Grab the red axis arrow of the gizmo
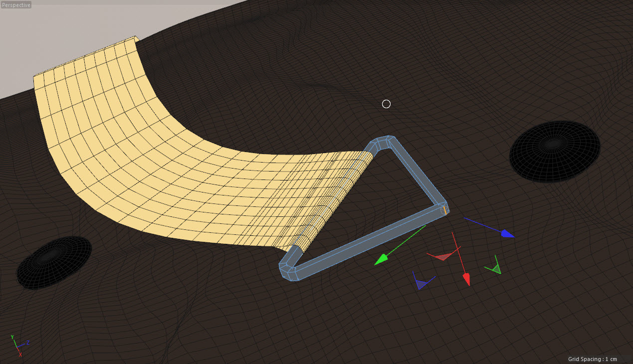 coord(466,280)
